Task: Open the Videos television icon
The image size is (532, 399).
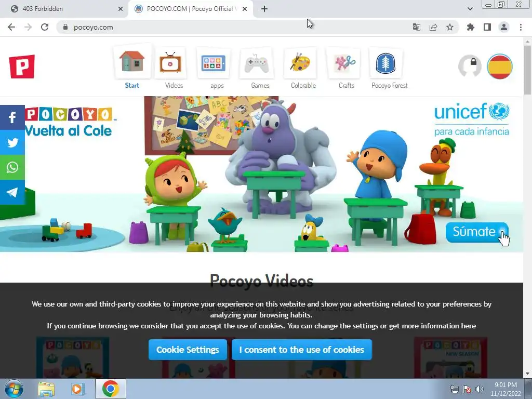Action: tap(170, 63)
